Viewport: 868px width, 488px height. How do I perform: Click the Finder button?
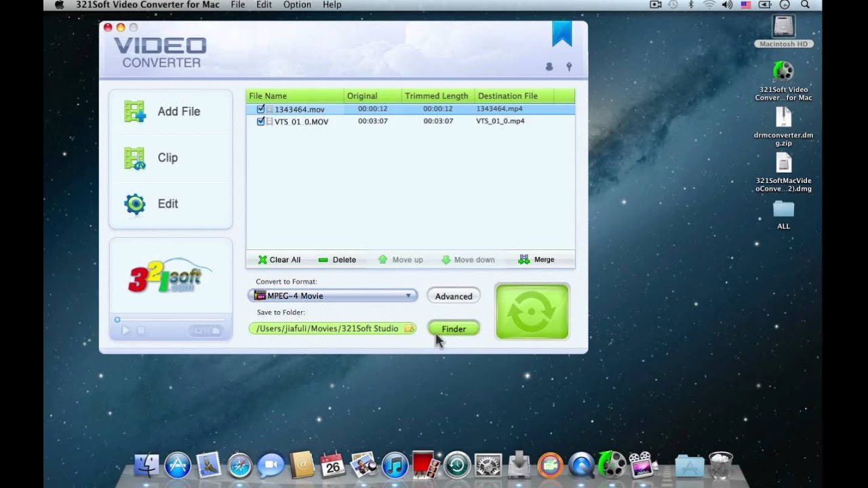click(454, 329)
